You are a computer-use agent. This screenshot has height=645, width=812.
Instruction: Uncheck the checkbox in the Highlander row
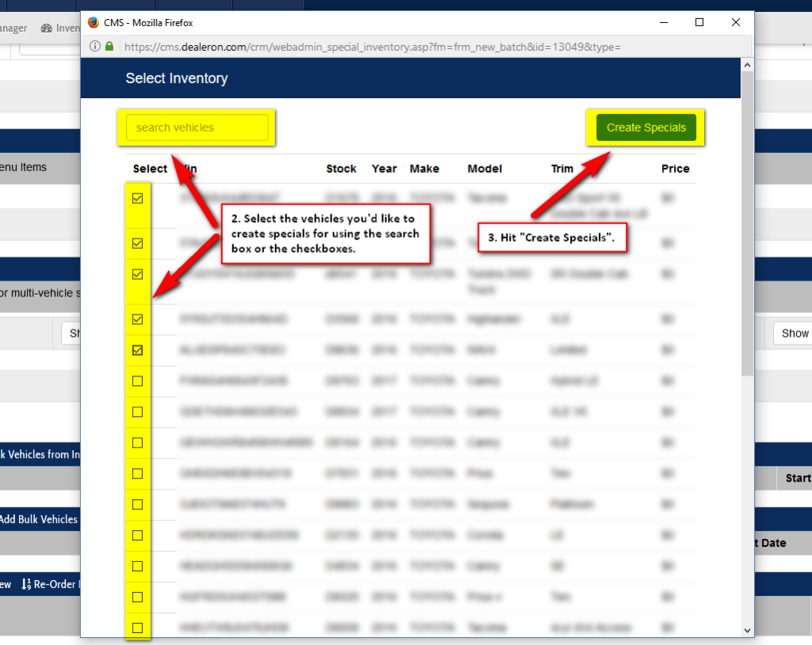[137, 319]
